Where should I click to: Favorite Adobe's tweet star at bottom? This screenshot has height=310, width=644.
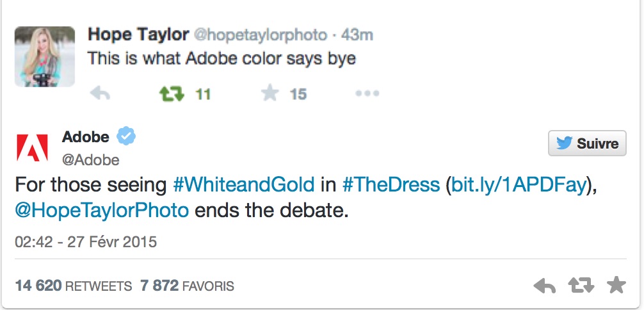coord(616,285)
